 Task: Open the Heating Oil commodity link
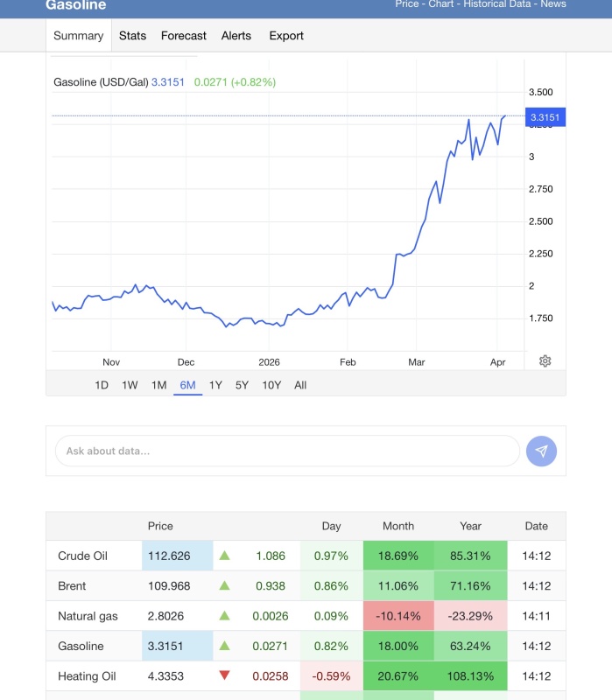(87, 676)
